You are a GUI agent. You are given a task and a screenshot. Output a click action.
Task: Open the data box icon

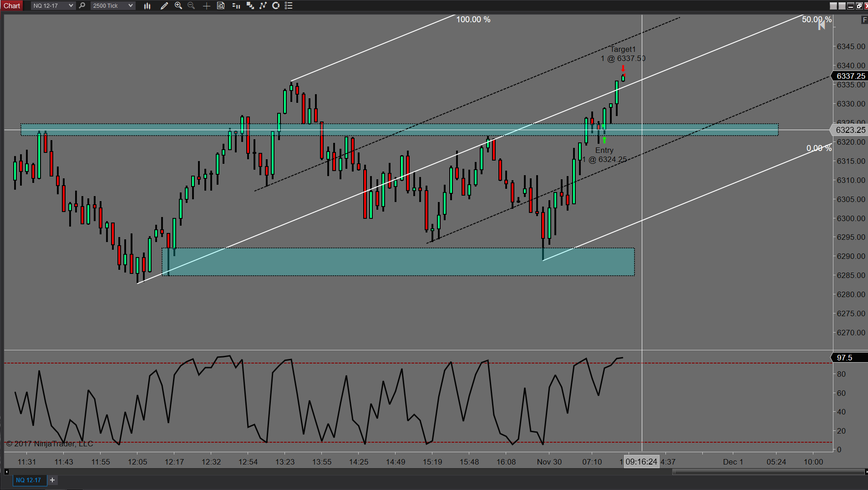tap(221, 5)
